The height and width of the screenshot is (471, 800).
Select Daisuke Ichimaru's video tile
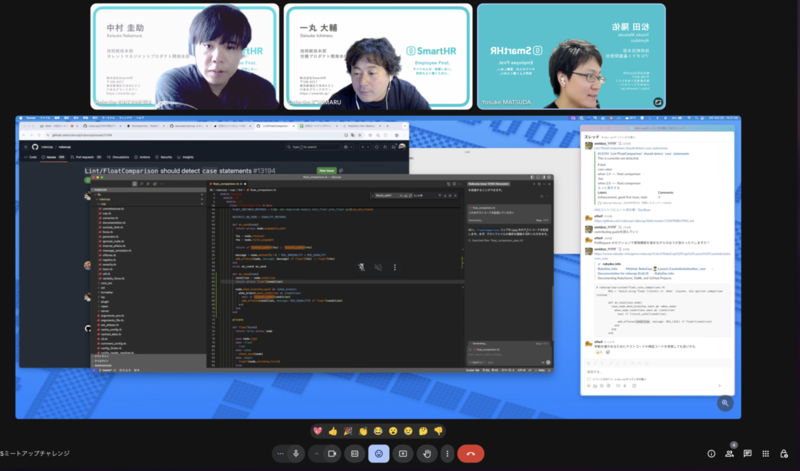pyautogui.click(x=378, y=57)
